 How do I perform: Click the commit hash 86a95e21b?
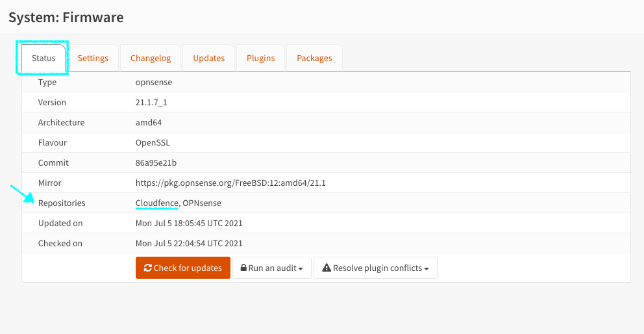[156, 163]
